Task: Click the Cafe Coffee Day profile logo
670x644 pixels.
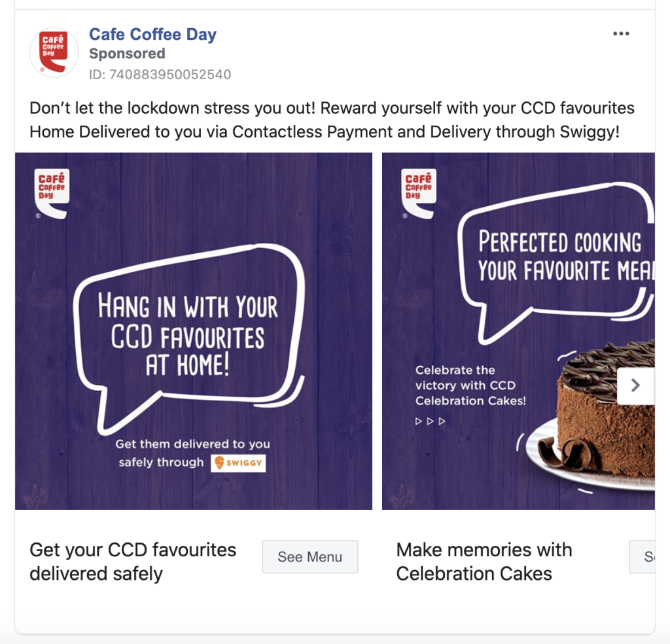Action: (54, 53)
